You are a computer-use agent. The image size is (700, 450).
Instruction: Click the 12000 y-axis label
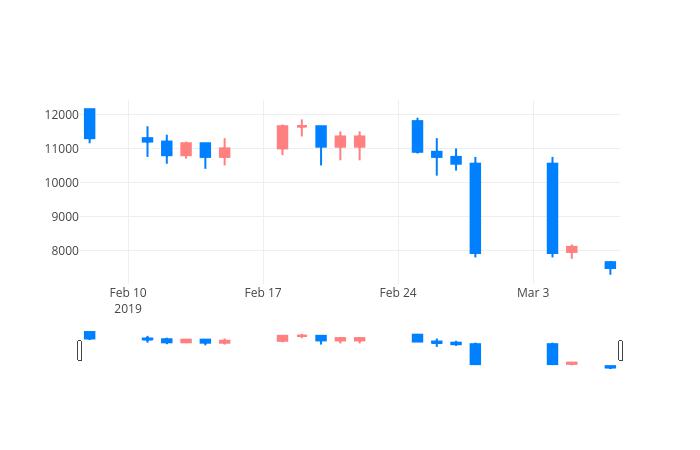(62, 115)
